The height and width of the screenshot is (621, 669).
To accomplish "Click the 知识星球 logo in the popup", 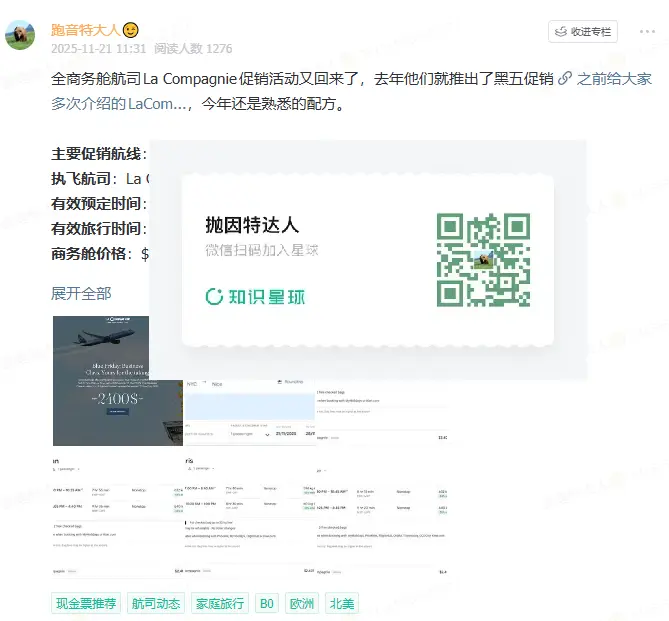I will pos(255,297).
